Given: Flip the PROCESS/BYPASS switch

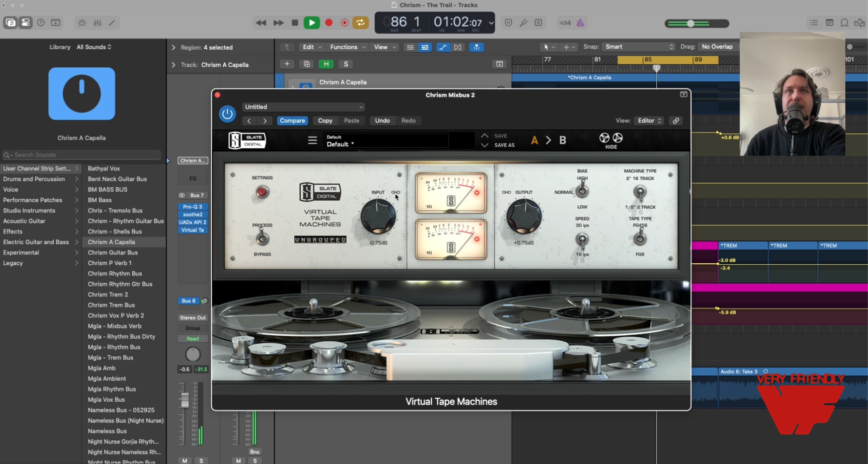Looking at the screenshot, I should pyautogui.click(x=262, y=238).
